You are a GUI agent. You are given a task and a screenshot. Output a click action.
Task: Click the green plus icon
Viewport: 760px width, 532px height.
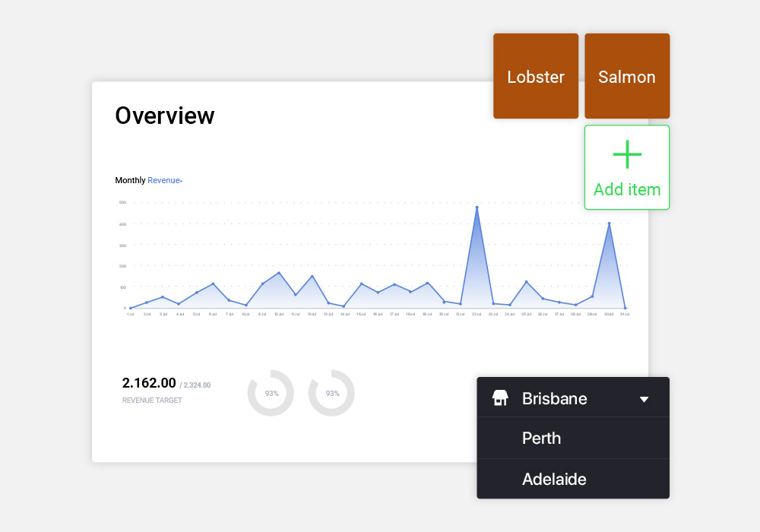click(x=627, y=154)
